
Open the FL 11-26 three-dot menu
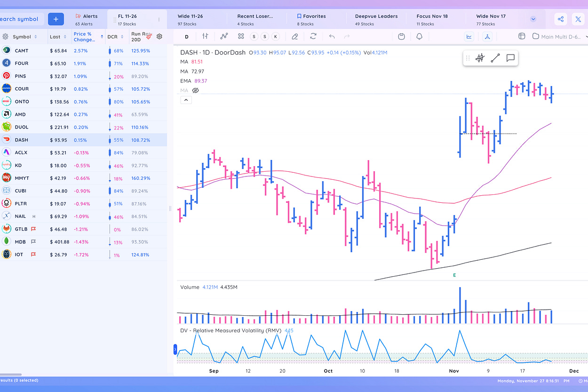pos(159,19)
